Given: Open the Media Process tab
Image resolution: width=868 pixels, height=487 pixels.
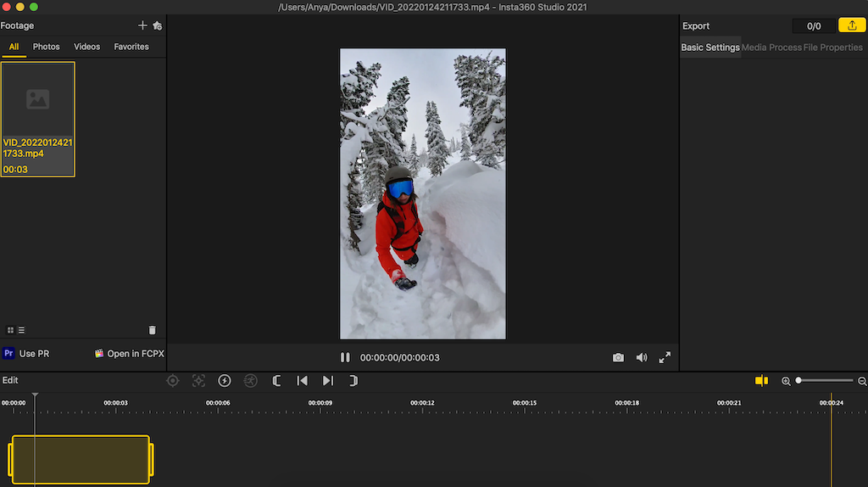Looking at the screenshot, I should (771, 48).
